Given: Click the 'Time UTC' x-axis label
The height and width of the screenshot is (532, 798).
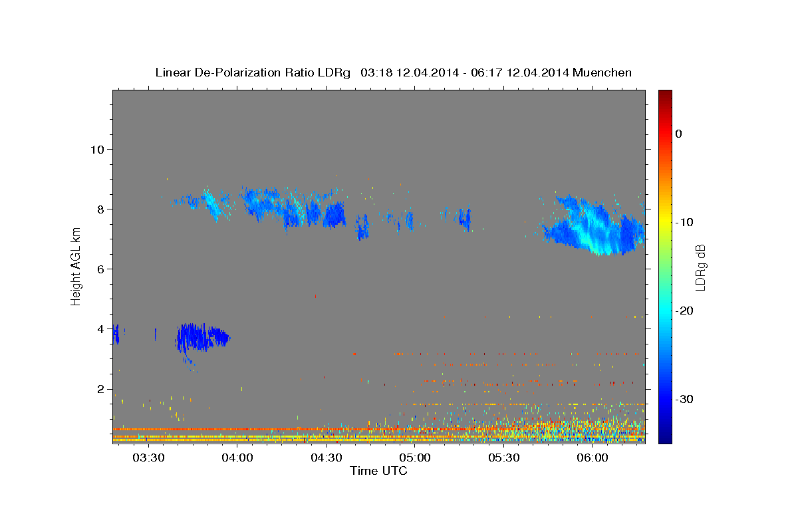Looking at the screenshot, I should point(378,471).
